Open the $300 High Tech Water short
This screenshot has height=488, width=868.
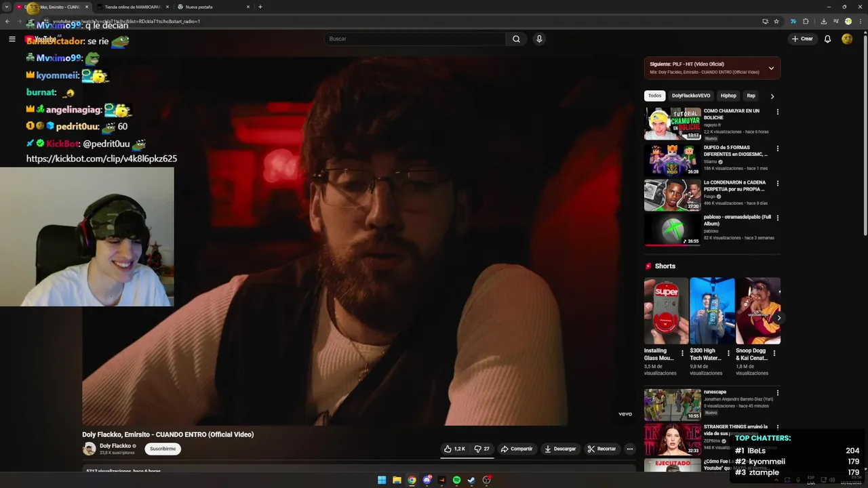pyautogui.click(x=712, y=311)
